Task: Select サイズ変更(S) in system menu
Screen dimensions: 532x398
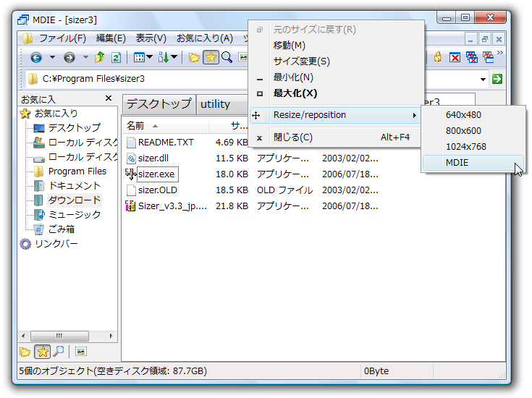Action: click(x=337, y=61)
